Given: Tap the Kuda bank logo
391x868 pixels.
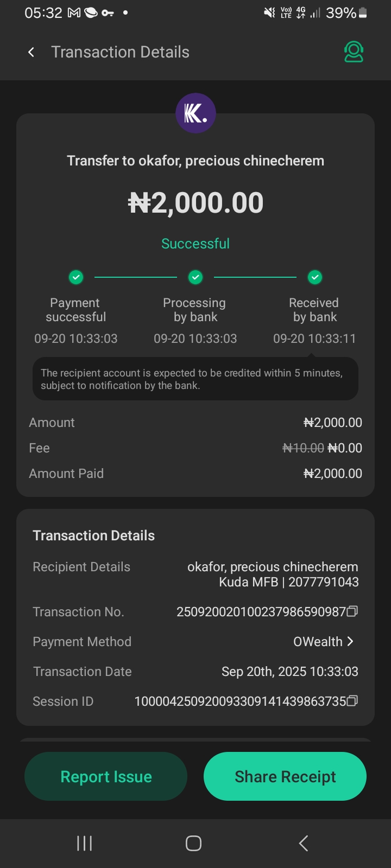Looking at the screenshot, I should click(x=195, y=113).
